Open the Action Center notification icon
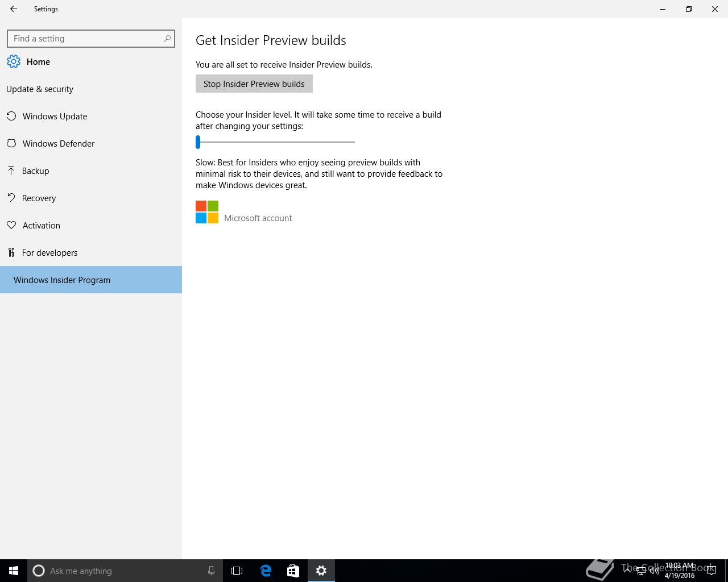The image size is (728, 582). click(x=711, y=571)
